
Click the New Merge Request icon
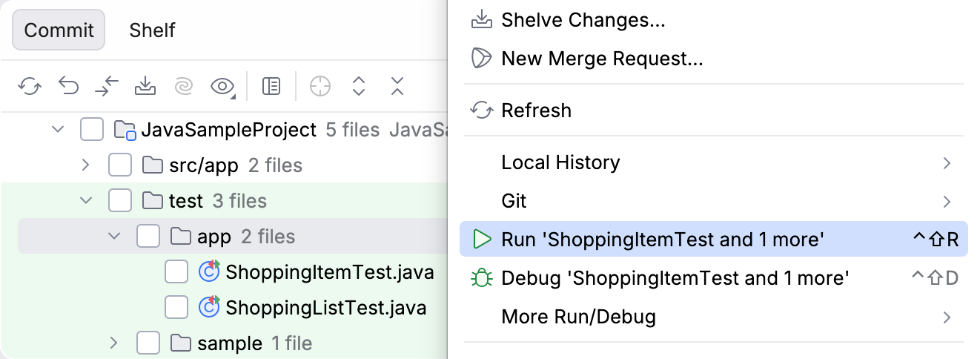(x=483, y=58)
